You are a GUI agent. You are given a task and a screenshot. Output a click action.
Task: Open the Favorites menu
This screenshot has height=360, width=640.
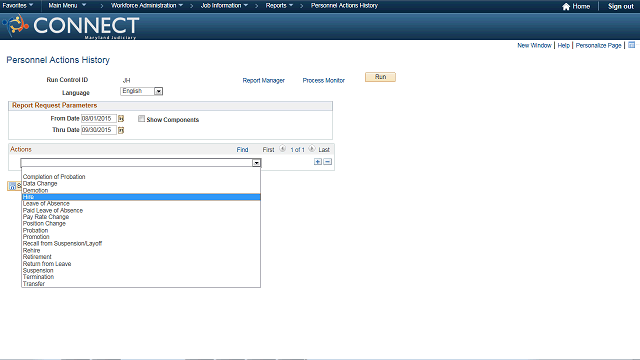coord(18,6)
